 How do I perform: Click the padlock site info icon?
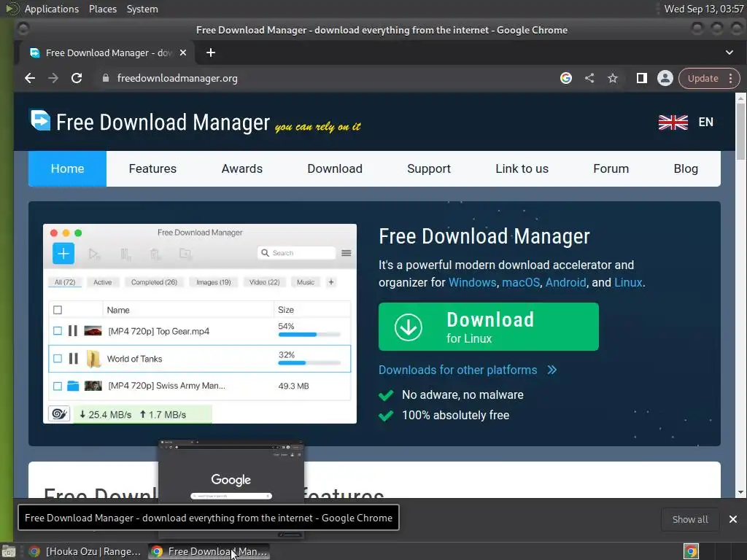(x=106, y=78)
